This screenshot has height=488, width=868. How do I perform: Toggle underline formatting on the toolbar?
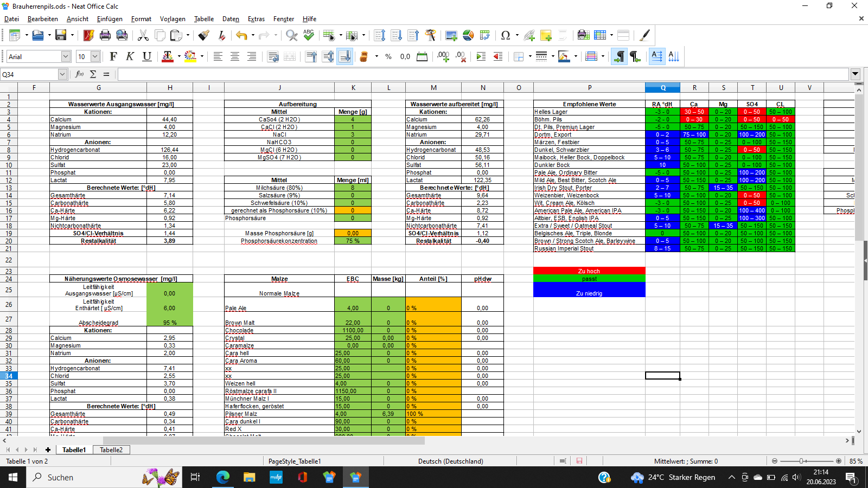(146, 56)
